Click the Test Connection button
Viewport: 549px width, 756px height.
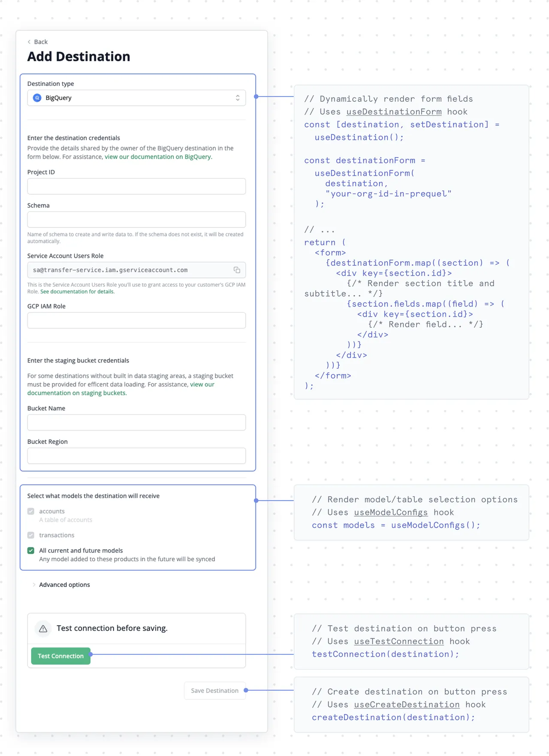(x=60, y=656)
